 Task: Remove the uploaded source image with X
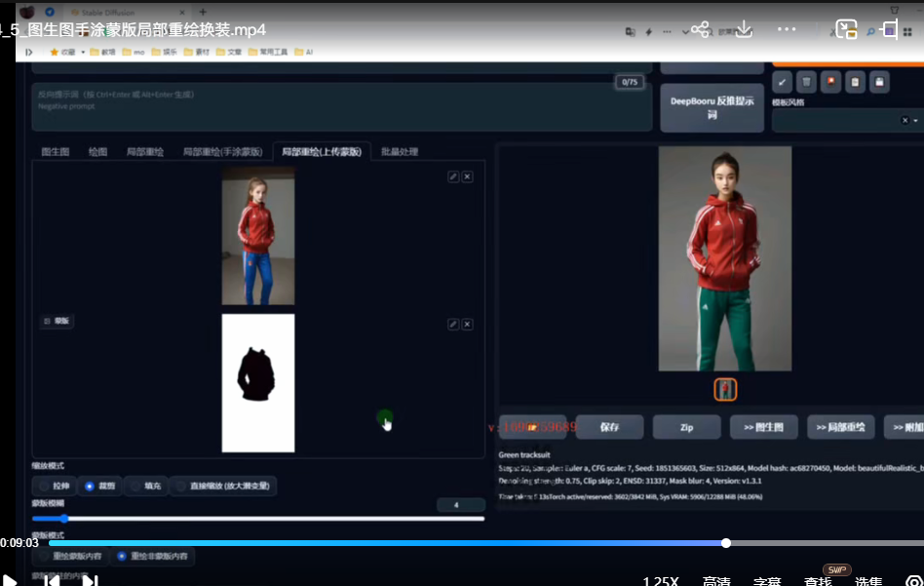tap(467, 176)
